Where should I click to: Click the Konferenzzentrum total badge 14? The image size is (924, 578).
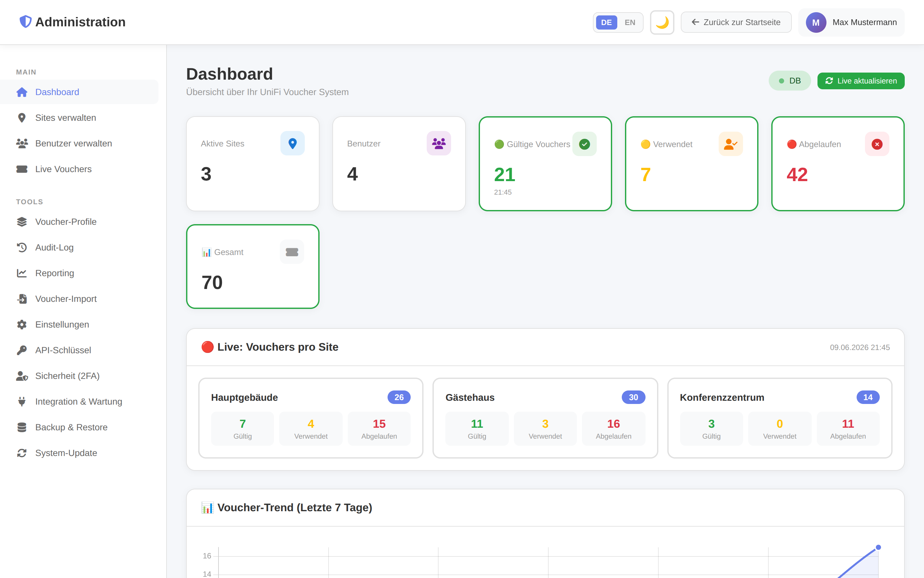(x=868, y=397)
